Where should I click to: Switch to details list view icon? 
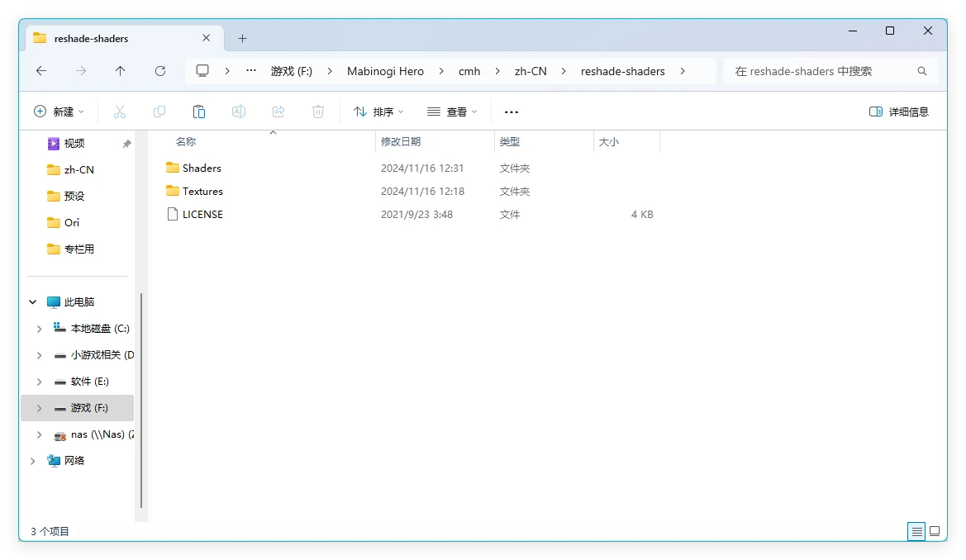pos(916,531)
